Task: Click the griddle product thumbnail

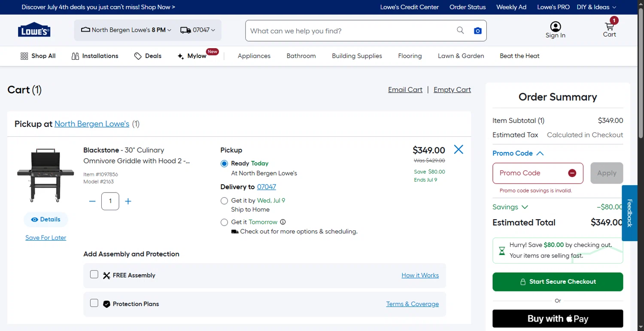Action: (x=46, y=175)
